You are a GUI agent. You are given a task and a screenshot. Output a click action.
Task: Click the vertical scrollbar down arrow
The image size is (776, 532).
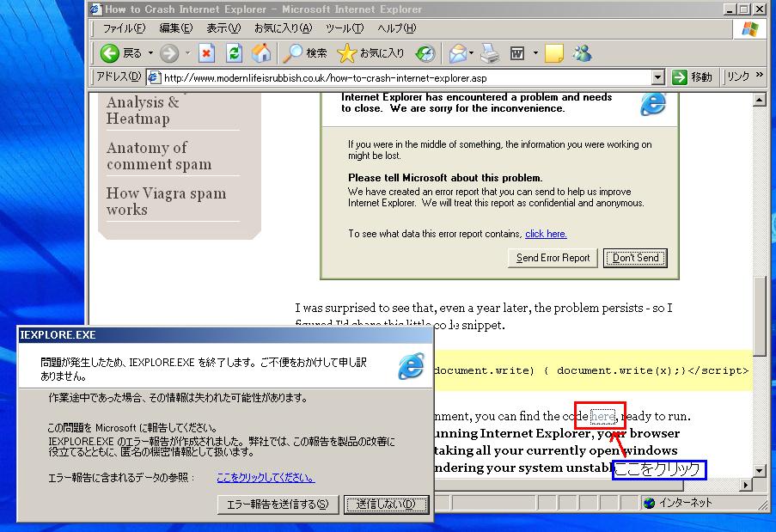click(x=760, y=471)
